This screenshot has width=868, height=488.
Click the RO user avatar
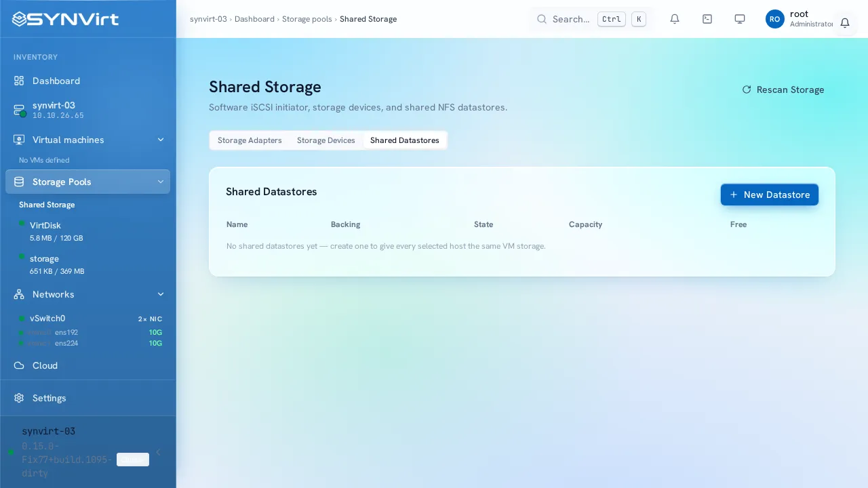pyautogui.click(x=775, y=19)
